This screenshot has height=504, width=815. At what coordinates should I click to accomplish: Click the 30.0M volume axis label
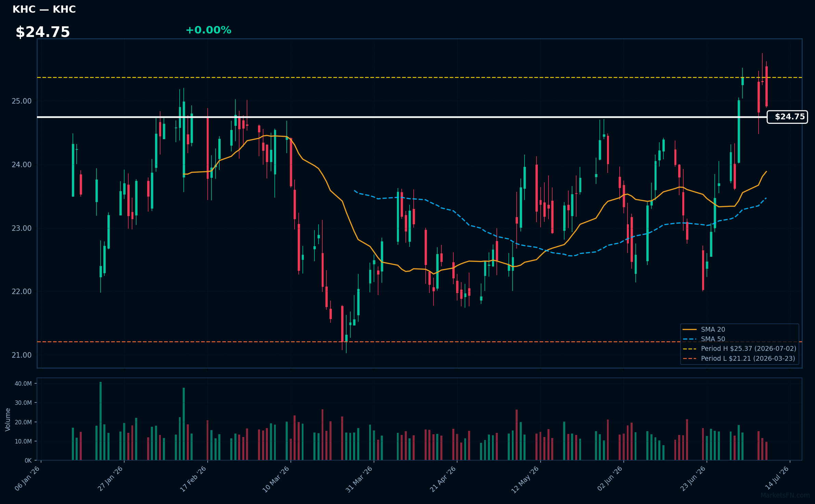tap(23, 403)
